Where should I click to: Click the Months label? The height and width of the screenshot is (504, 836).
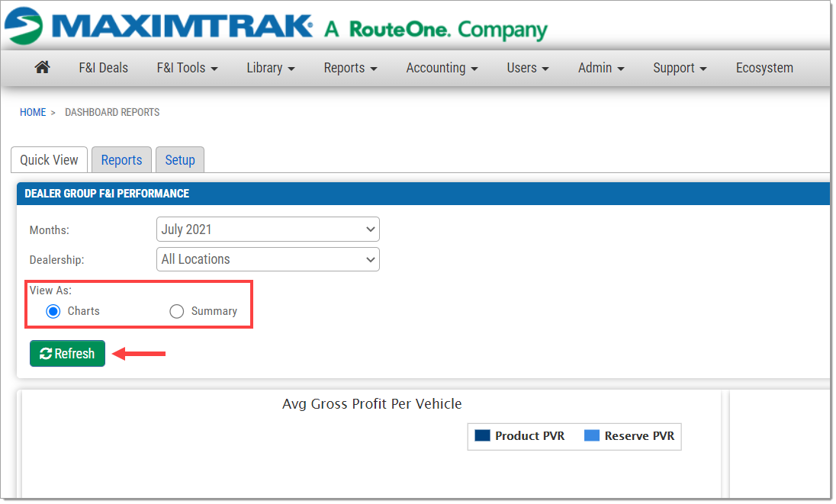49,230
